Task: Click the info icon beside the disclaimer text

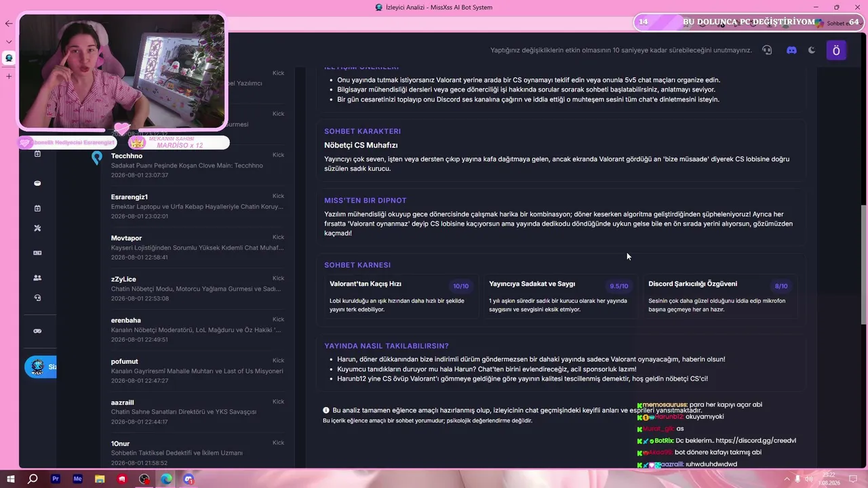Action: point(326,411)
